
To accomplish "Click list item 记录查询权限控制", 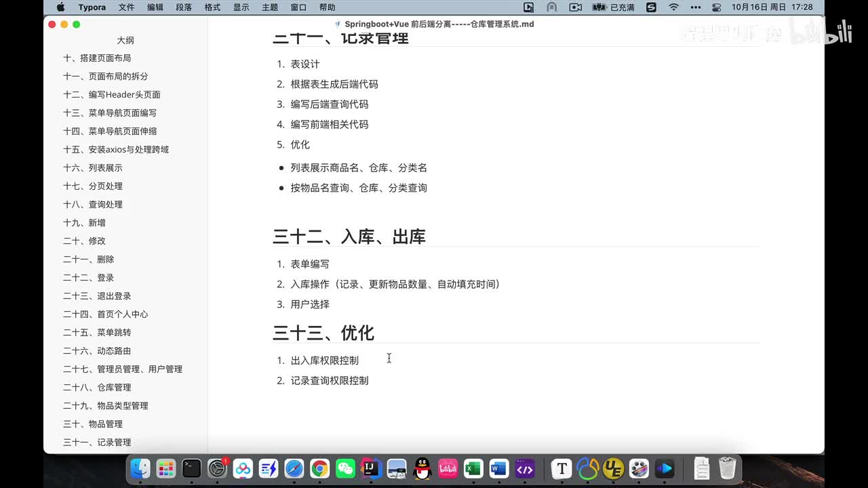I will [330, 381].
